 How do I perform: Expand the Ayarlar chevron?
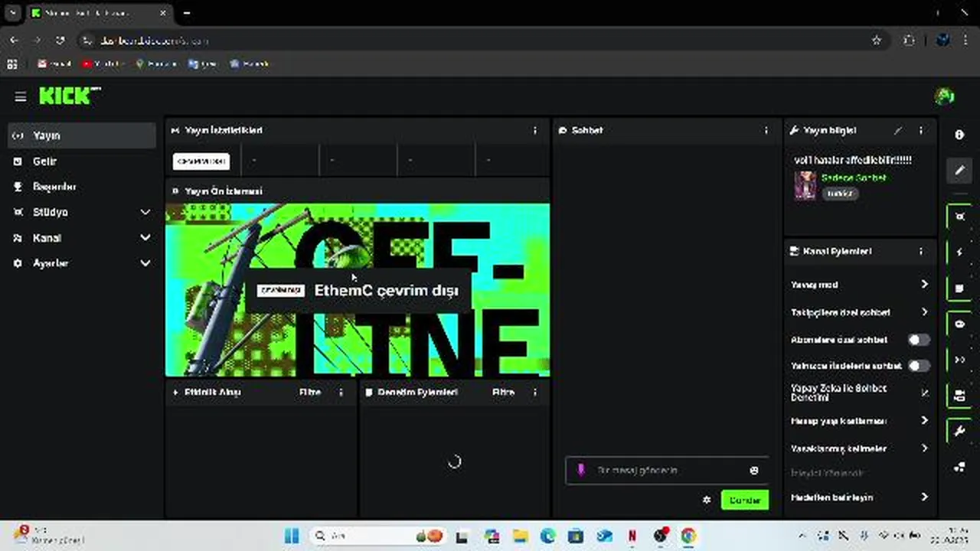pyautogui.click(x=145, y=263)
